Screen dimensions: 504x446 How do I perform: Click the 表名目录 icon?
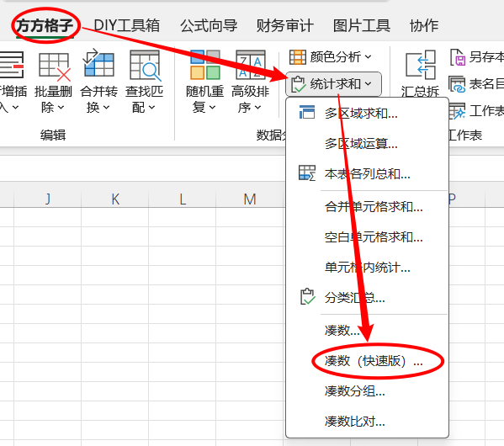click(457, 84)
